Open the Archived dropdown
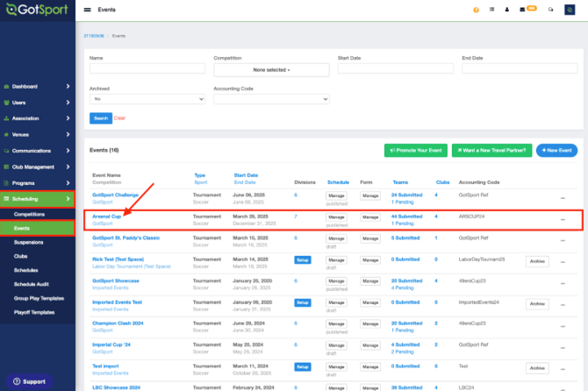This screenshot has width=588, height=391. tap(147, 99)
